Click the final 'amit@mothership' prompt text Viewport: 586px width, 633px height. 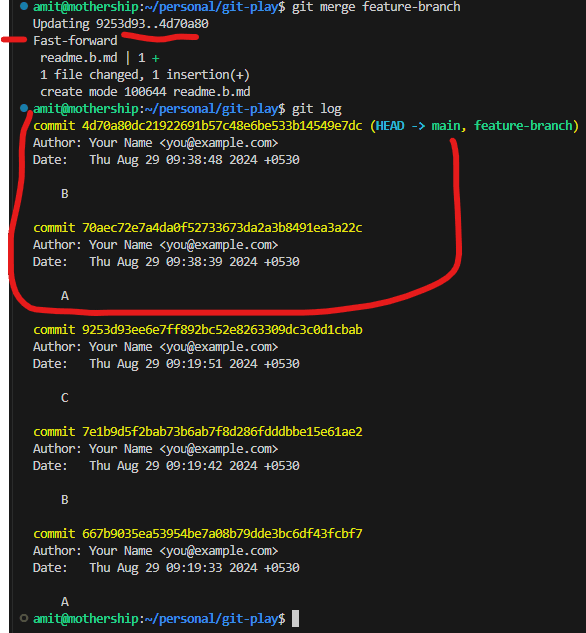click(x=86, y=619)
